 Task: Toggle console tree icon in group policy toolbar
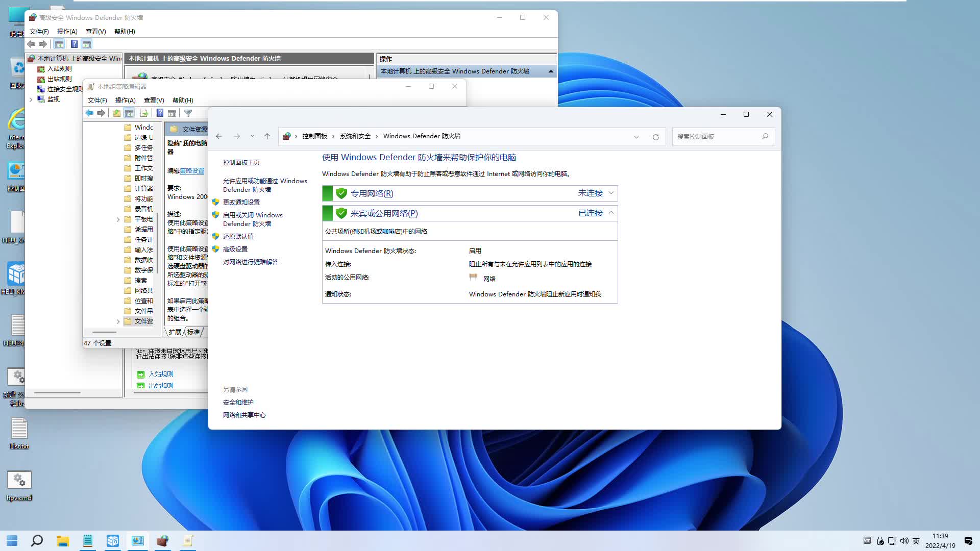click(129, 113)
